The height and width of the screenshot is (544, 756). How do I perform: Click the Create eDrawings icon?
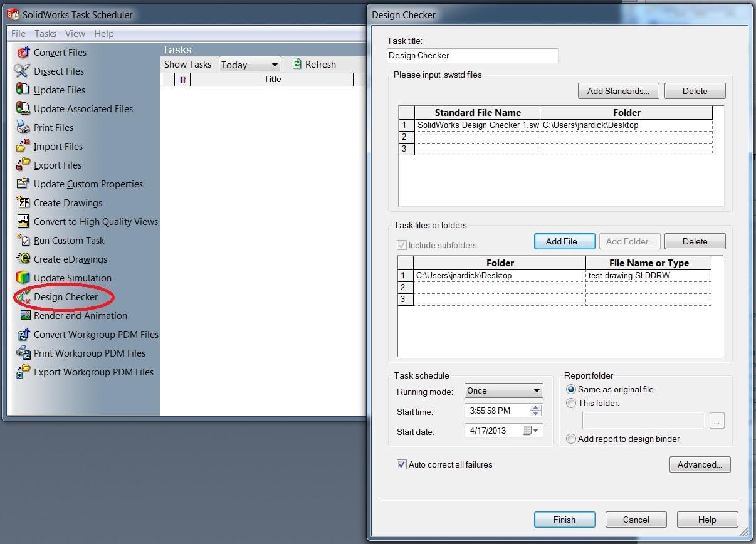[x=23, y=259]
